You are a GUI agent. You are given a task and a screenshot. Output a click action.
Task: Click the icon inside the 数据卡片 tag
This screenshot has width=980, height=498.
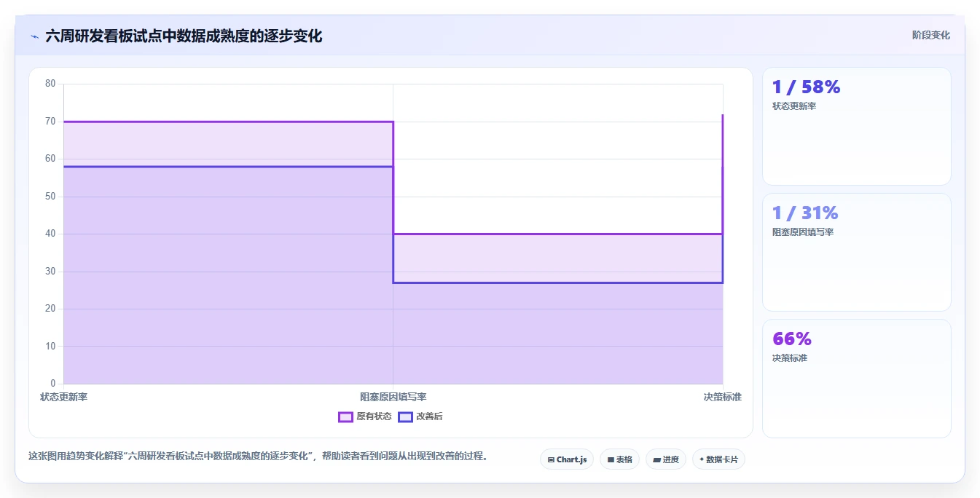point(702,460)
